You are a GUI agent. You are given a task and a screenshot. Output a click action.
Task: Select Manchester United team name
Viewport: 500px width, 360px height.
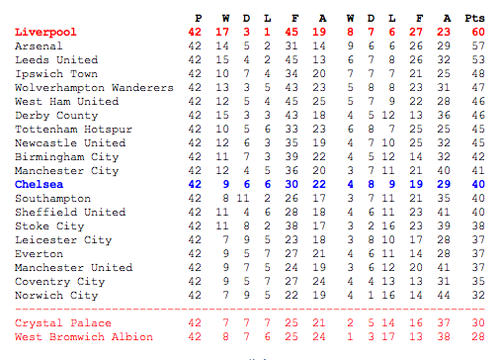(74, 268)
